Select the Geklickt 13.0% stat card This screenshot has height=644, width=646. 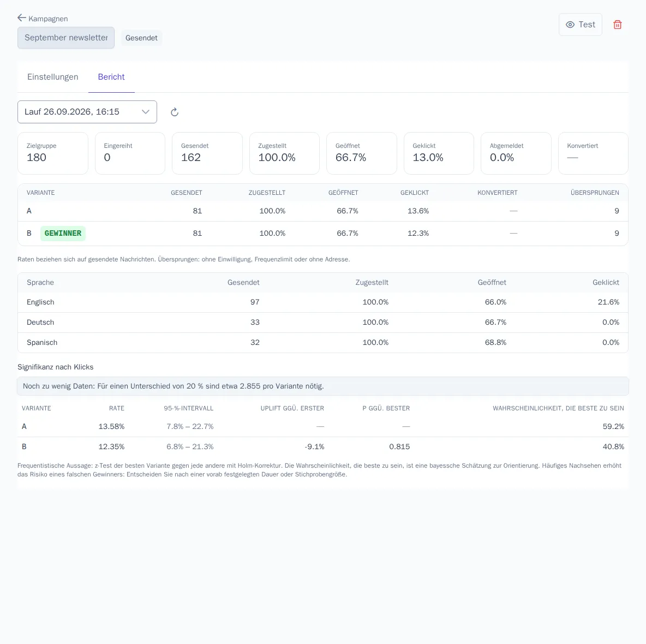(x=439, y=153)
